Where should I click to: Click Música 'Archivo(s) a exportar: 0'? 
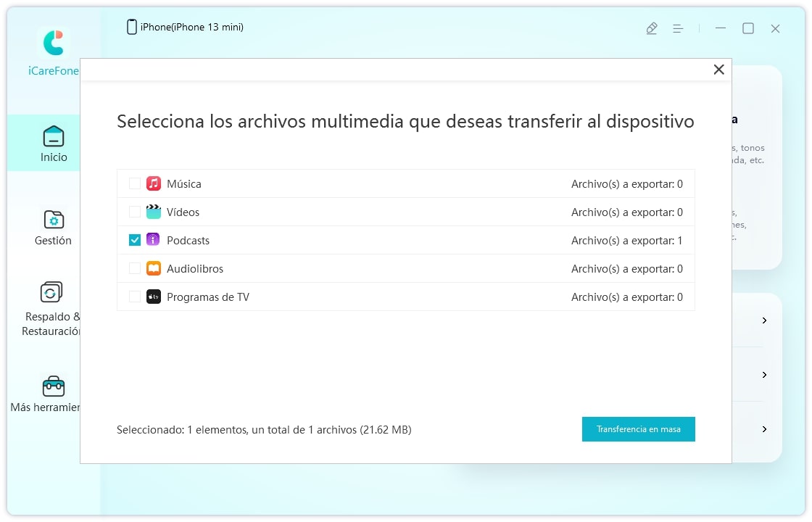click(626, 184)
